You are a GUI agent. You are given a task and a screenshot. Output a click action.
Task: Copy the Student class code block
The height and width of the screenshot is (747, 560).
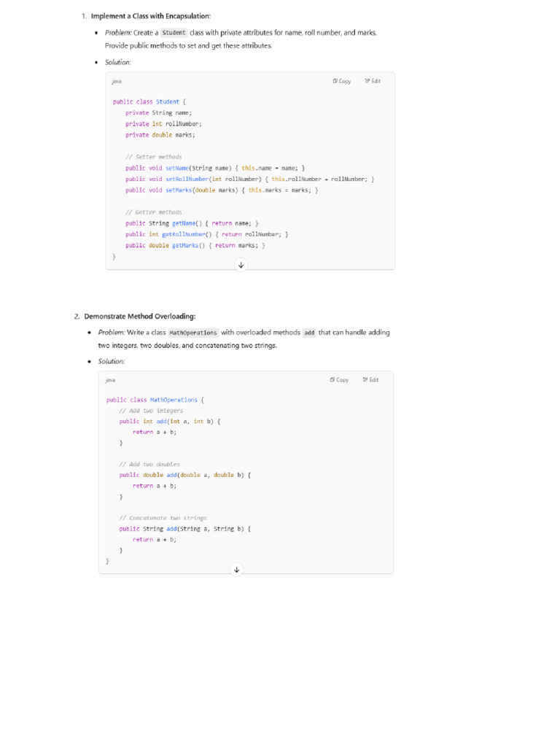tap(342, 81)
